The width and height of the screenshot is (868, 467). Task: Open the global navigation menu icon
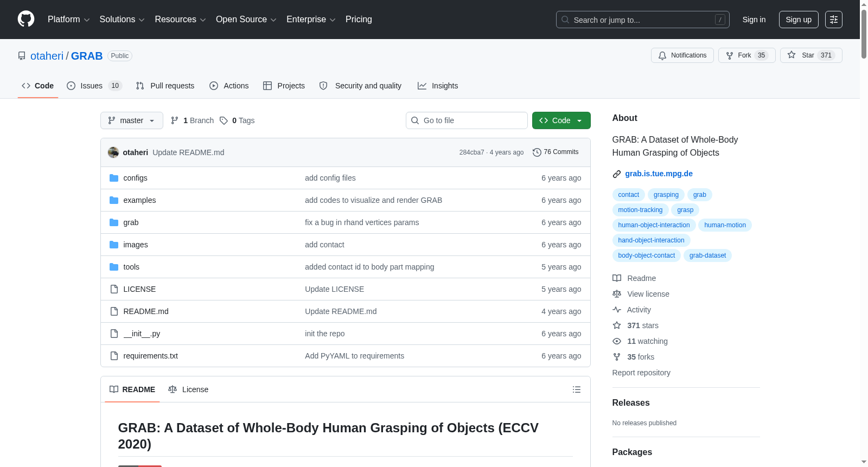pyautogui.click(x=834, y=20)
